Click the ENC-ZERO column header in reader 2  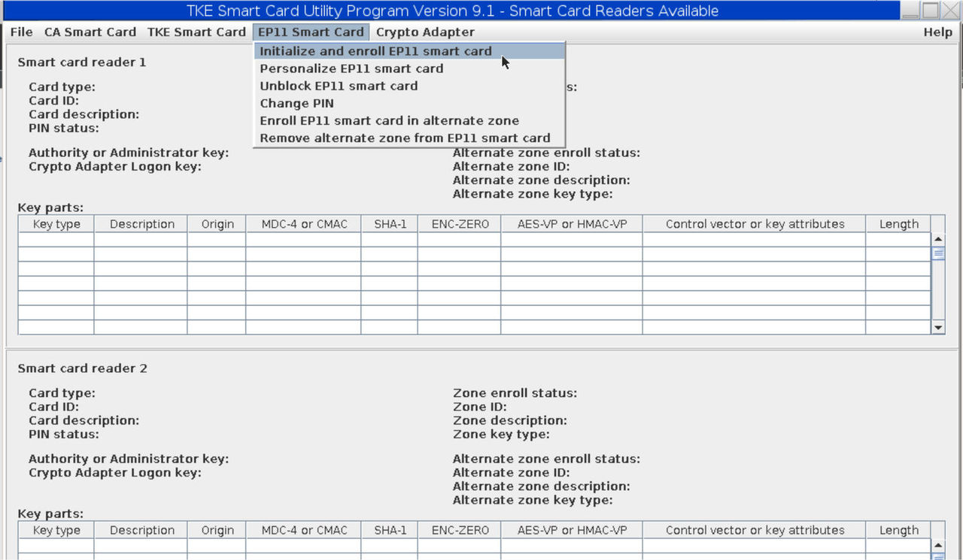[460, 530]
